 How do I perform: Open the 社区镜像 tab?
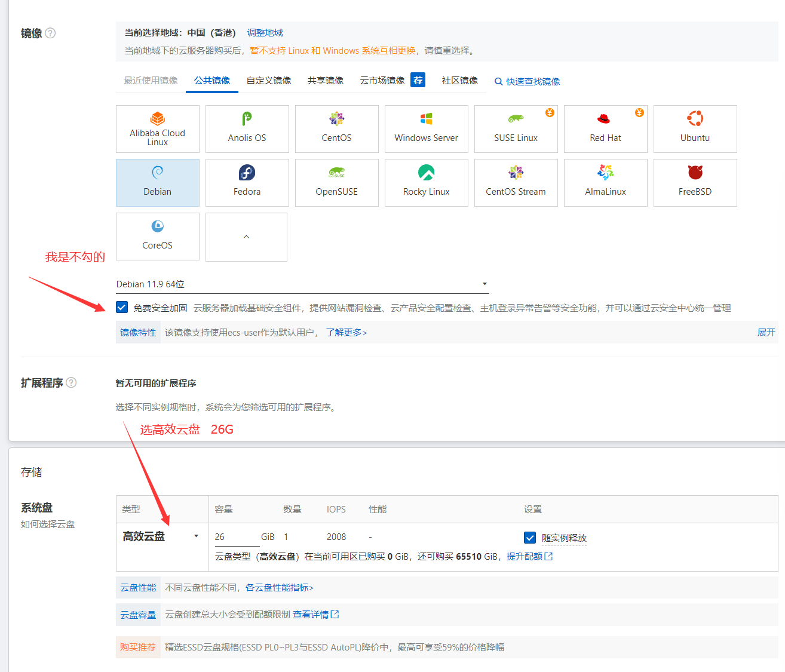pyautogui.click(x=460, y=80)
